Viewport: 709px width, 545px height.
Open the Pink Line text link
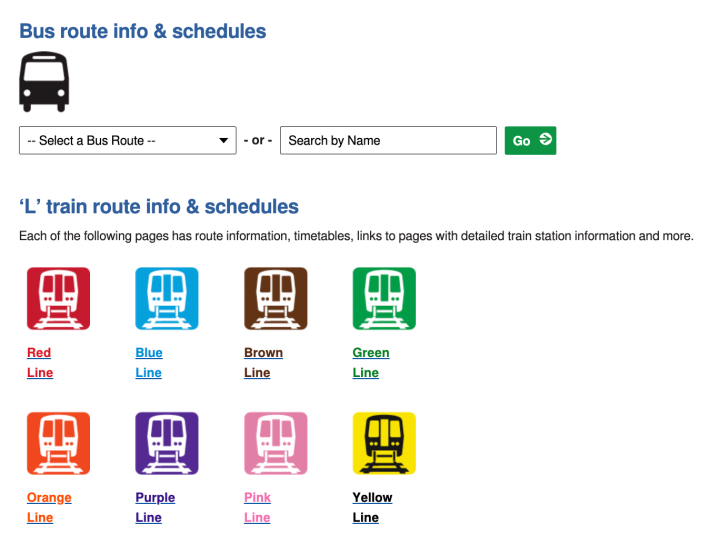pyautogui.click(x=257, y=507)
